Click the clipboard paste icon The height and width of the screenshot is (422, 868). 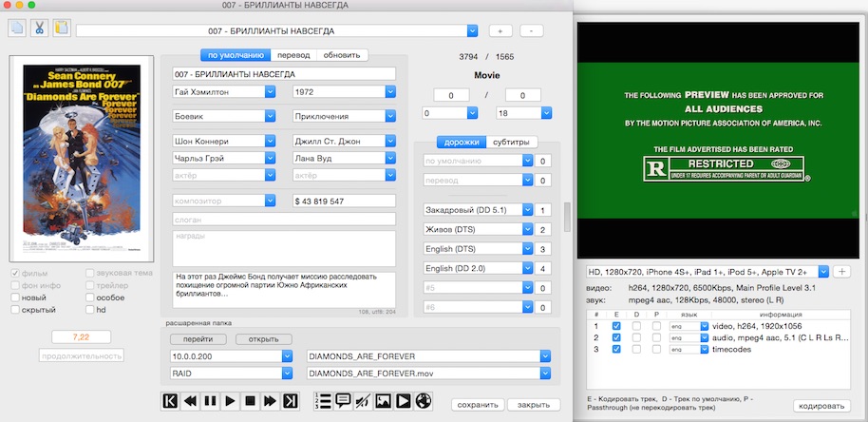[x=62, y=28]
